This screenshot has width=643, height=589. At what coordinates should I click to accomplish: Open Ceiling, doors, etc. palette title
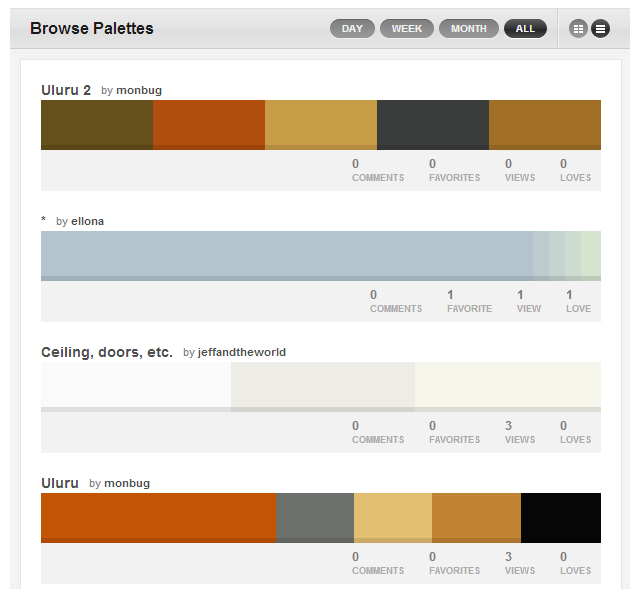107,352
